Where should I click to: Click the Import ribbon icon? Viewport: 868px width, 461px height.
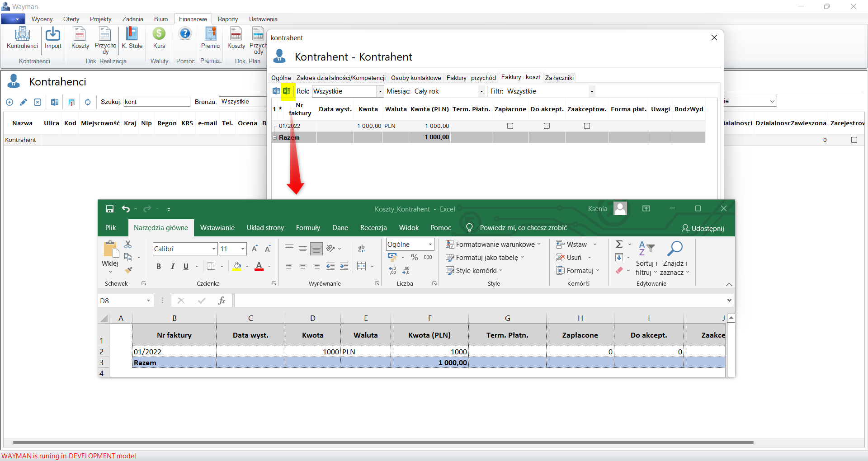[53, 38]
